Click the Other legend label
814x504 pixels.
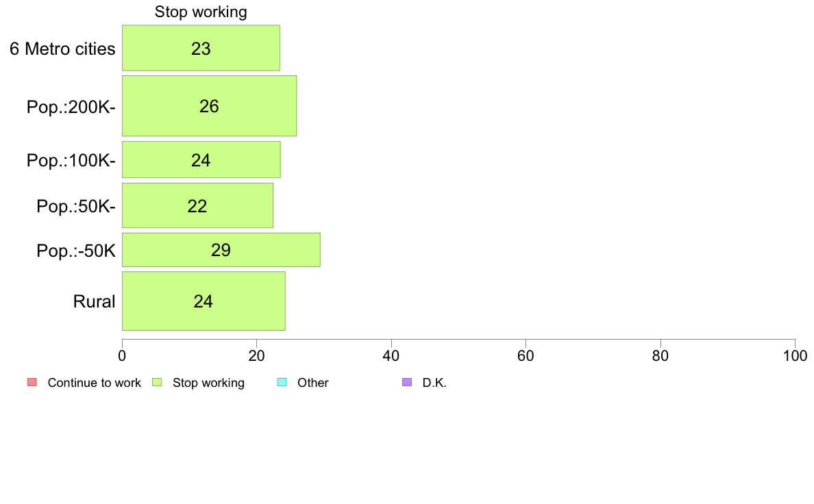coord(313,383)
